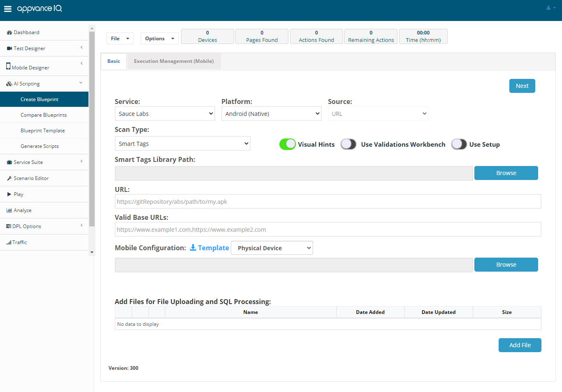Open the Source dropdown showing URL
This screenshot has width=562, height=392.
click(378, 114)
